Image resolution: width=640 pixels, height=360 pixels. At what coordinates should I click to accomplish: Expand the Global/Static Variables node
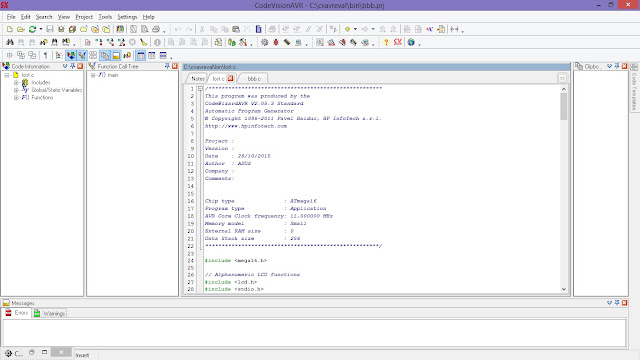tap(16, 90)
